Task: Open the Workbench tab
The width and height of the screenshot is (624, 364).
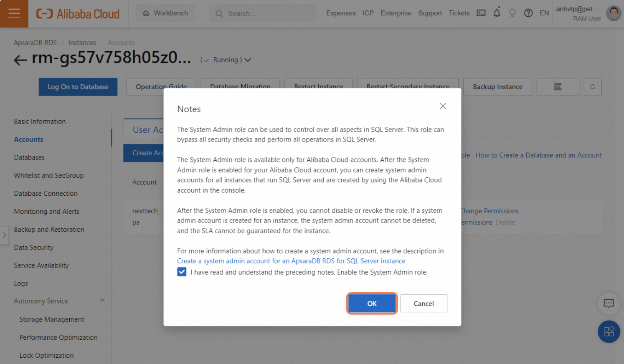Action: [165, 13]
